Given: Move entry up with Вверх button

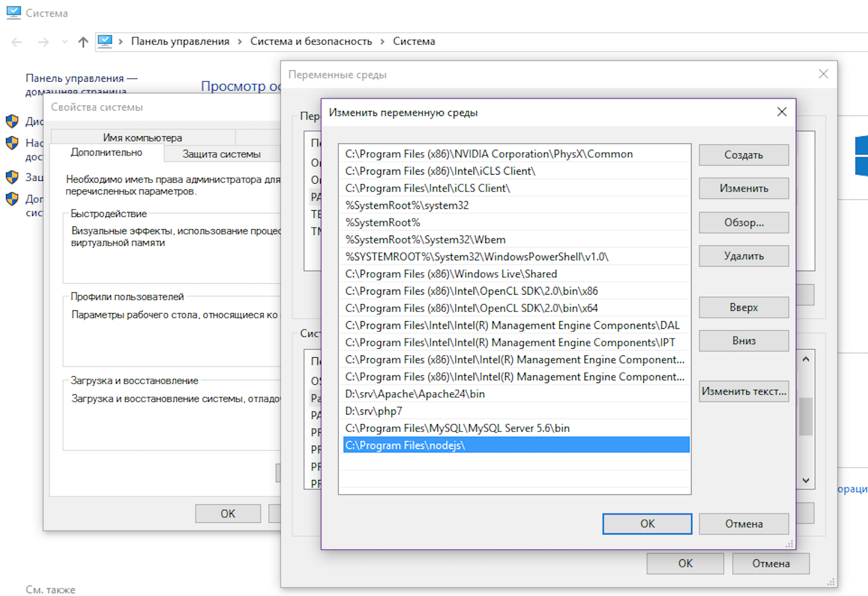Looking at the screenshot, I should coord(743,308).
